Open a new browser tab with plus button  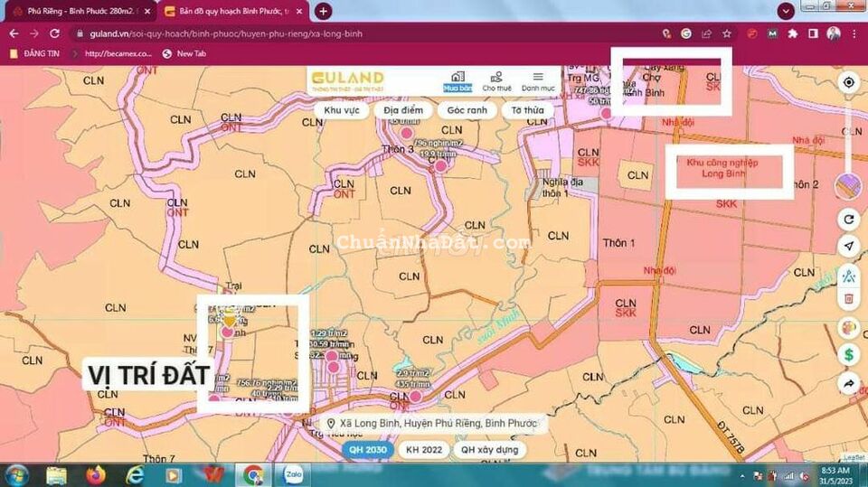[x=324, y=11]
